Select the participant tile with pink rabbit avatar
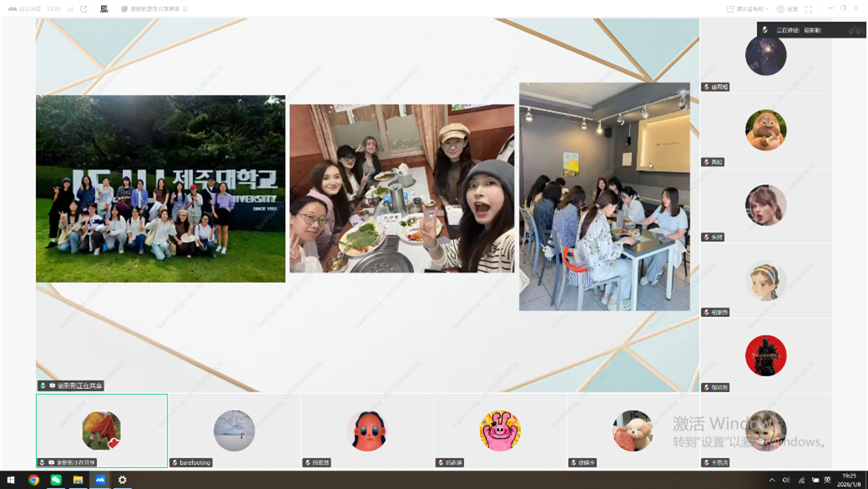The height and width of the screenshot is (489, 868). point(500,431)
